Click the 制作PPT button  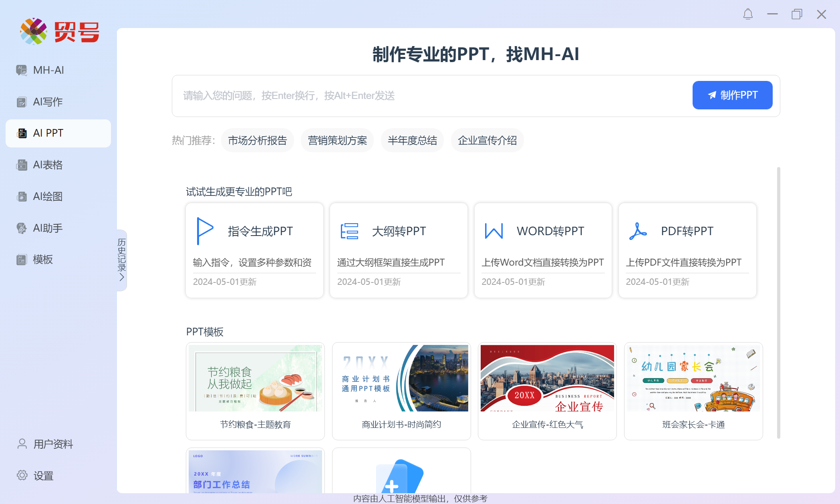(732, 95)
